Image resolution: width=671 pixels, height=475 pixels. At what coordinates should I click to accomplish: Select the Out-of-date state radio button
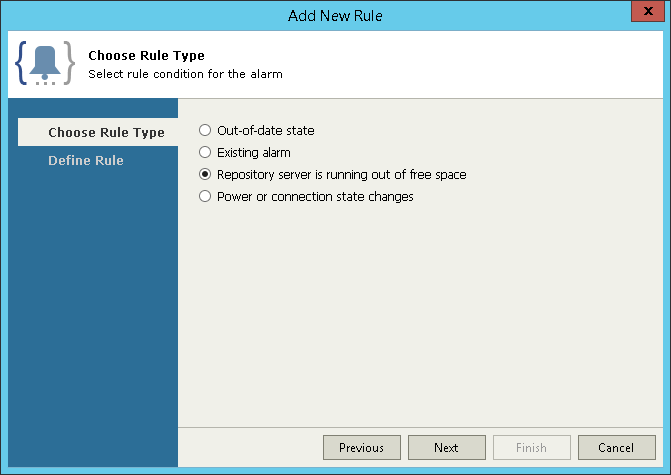pyautogui.click(x=205, y=130)
